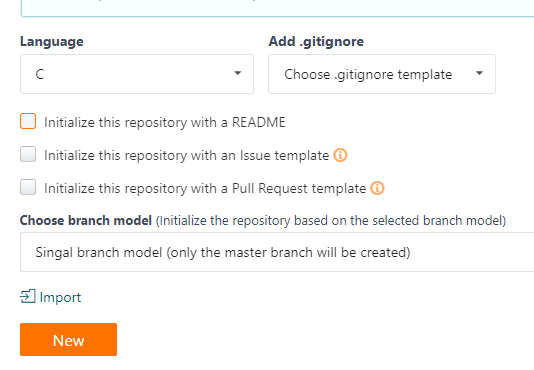Screen dimensions: 534x370
Task: Click the Choose branch model heading
Action: coord(86,220)
